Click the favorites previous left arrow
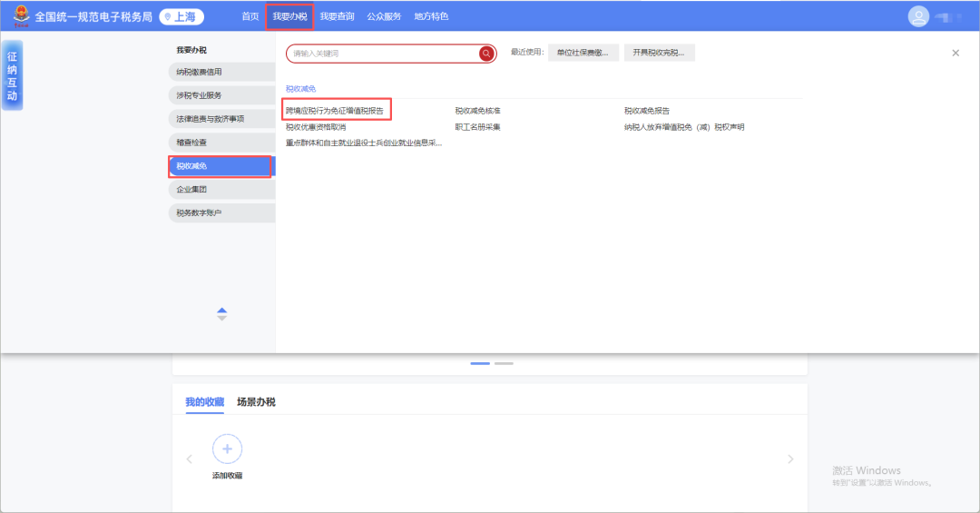Screen dimensions: 980x513 [190, 459]
